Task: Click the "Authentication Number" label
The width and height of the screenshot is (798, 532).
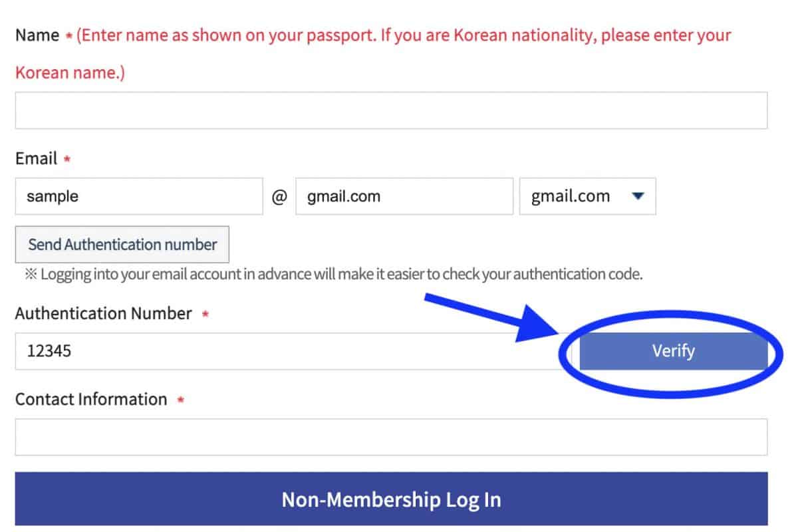Action: [x=103, y=313]
